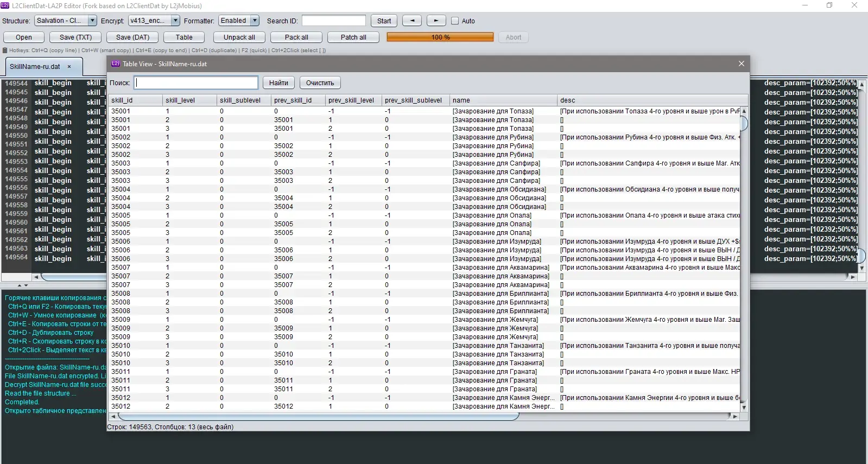Click the Patch all button

[353, 37]
